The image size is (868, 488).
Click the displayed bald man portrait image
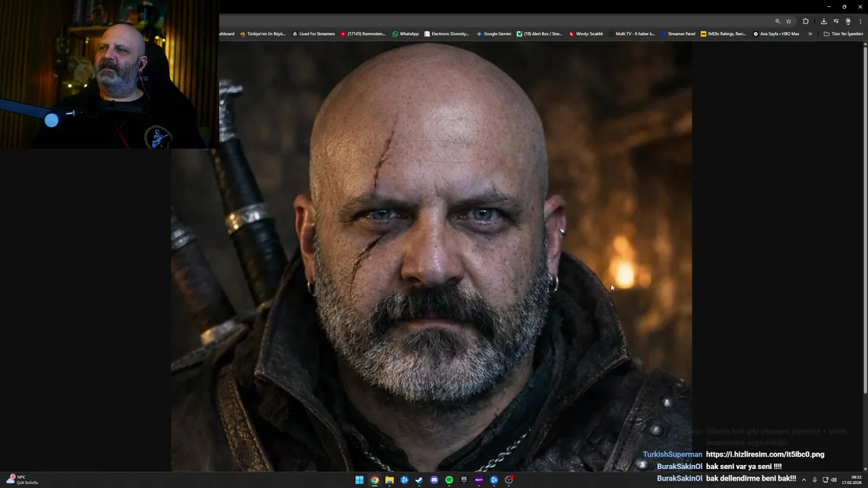pyautogui.click(x=431, y=256)
